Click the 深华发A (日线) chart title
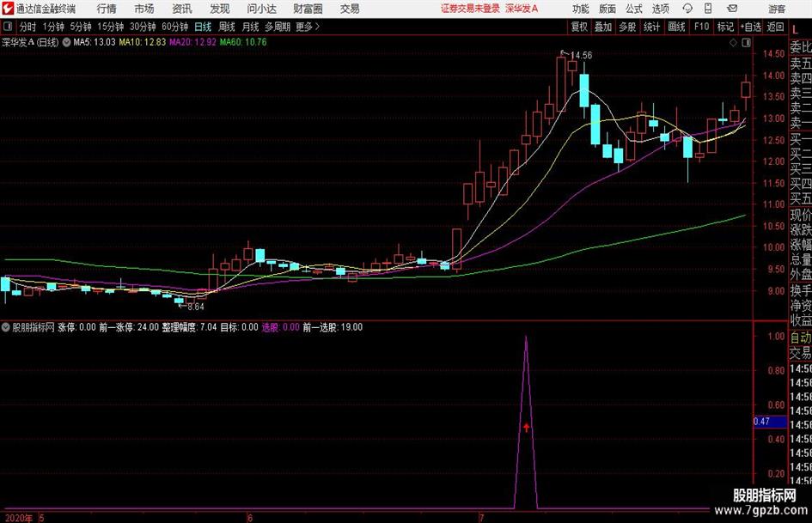Screen dimensions: 812x523 point(30,42)
